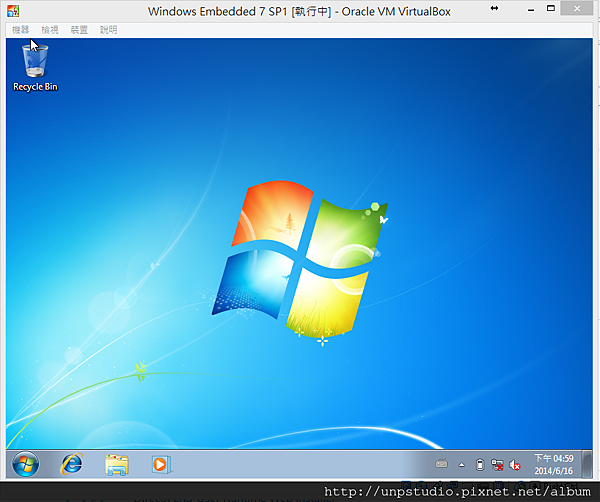The width and height of the screenshot is (600, 502).
Task: Minimize the VirtualBox window
Action: coord(531,10)
